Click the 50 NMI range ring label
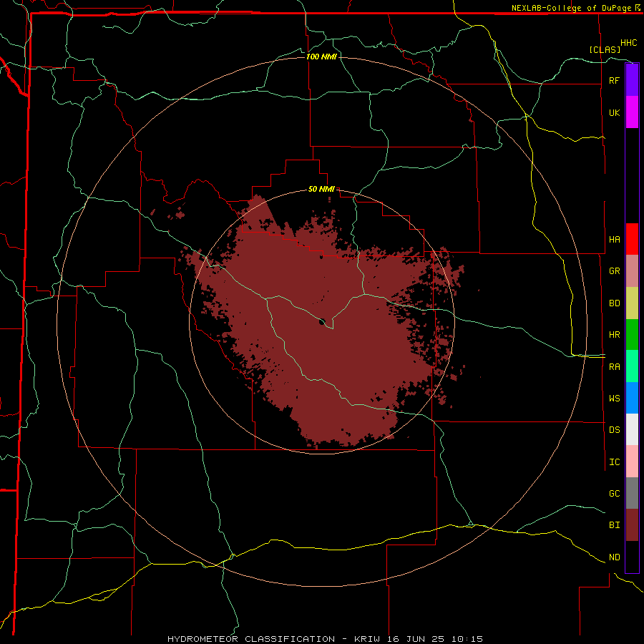This screenshot has height=644, width=644. point(321,189)
